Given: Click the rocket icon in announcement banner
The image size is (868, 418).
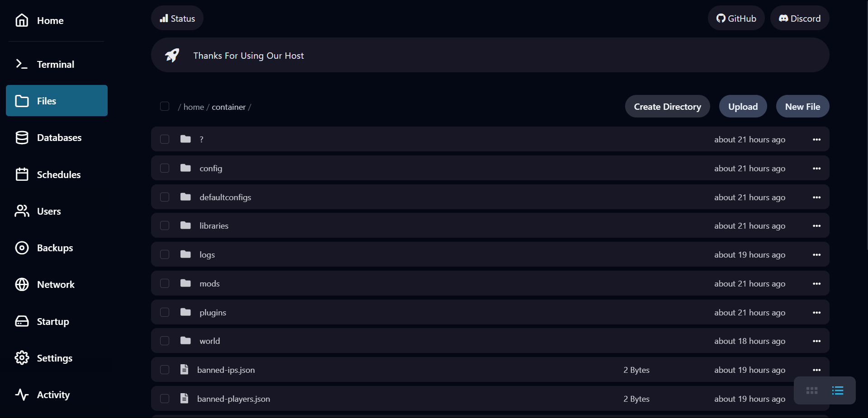Looking at the screenshot, I should 172,55.
